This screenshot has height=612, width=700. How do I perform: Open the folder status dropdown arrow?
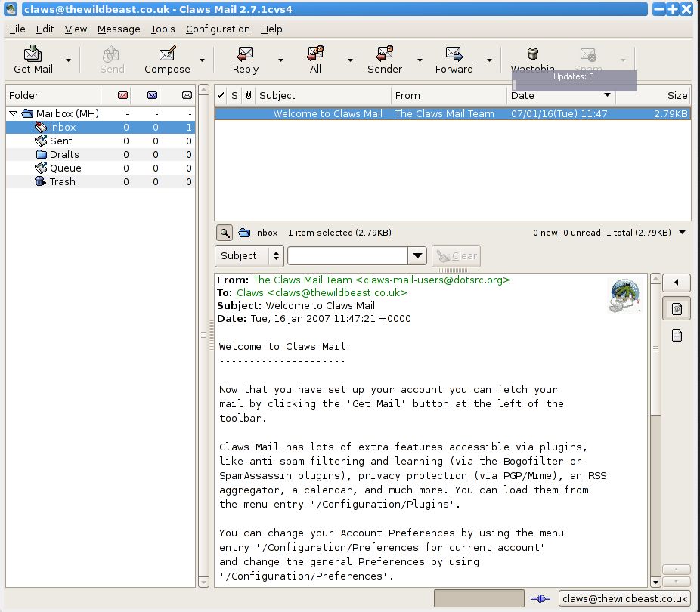click(682, 232)
